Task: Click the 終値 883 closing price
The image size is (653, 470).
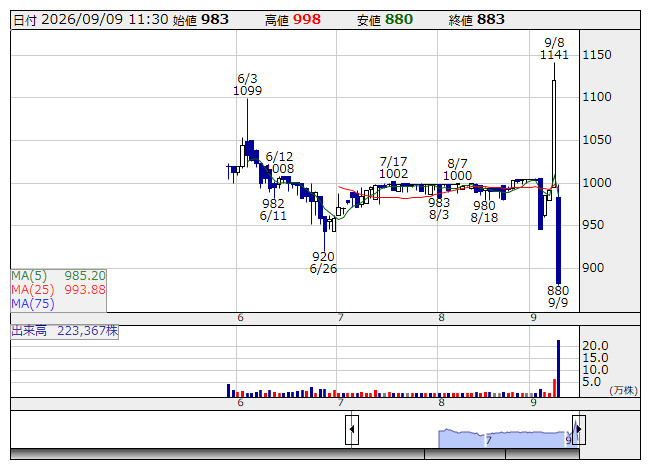Action: [477, 20]
